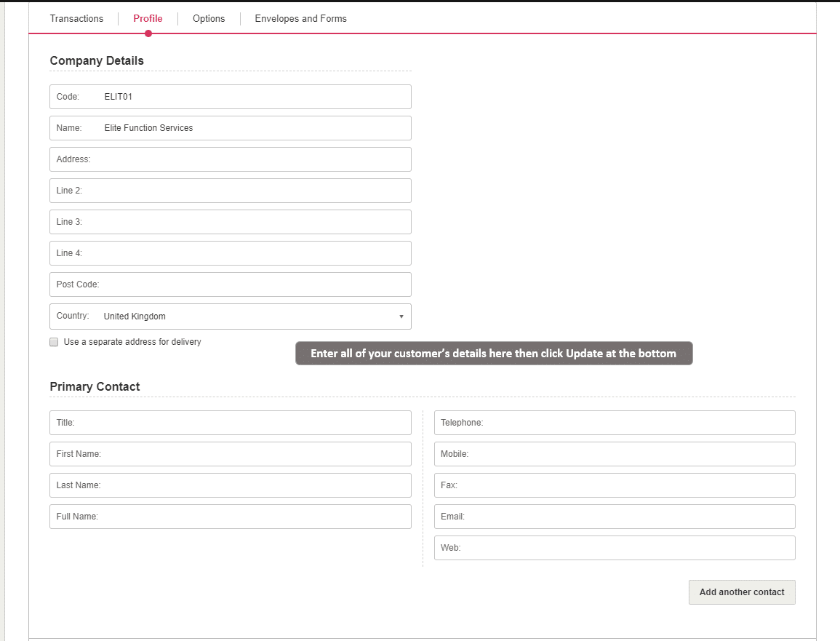Select the Envelopes and Forms tab
This screenshot has width=840, height=641.
300,19
